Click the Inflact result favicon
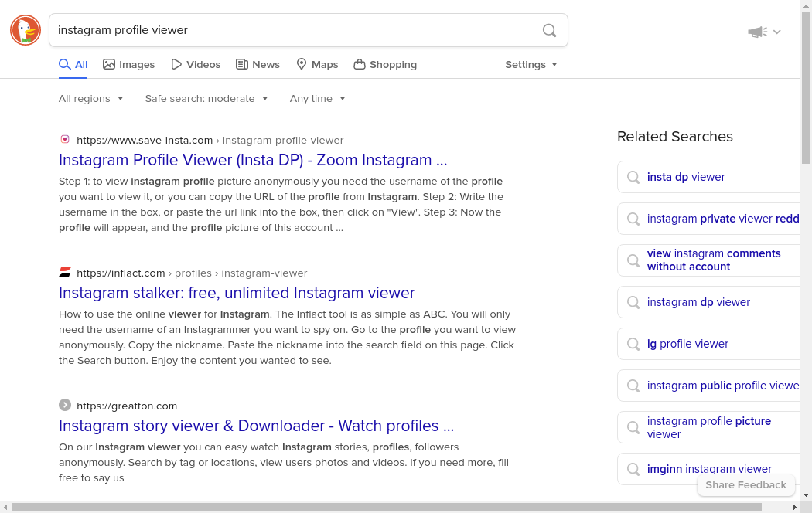812x513 pixels. (x=65, y=272)
